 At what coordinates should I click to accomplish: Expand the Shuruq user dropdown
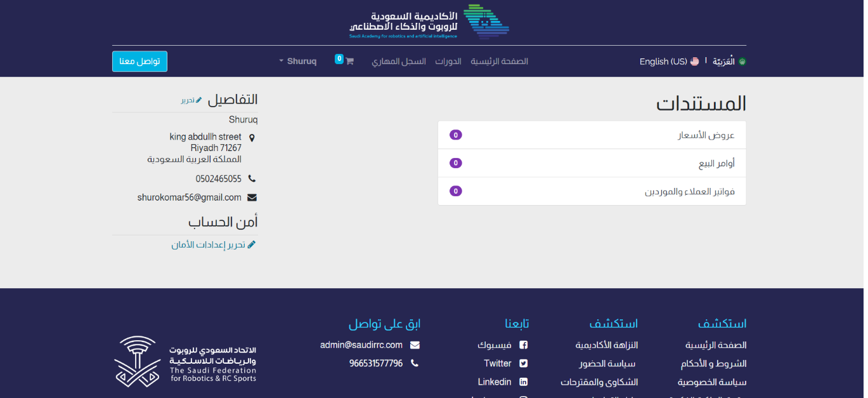297,62
